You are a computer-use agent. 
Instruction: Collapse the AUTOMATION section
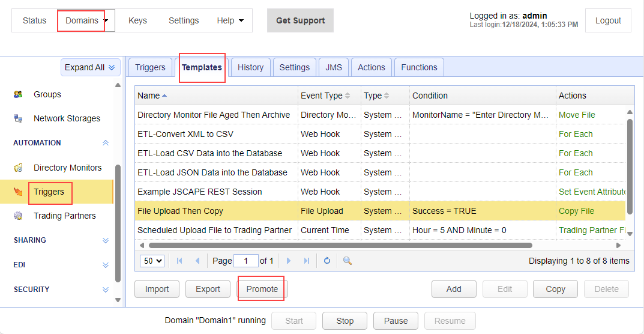pyautogui.click(x=106, y=143)
